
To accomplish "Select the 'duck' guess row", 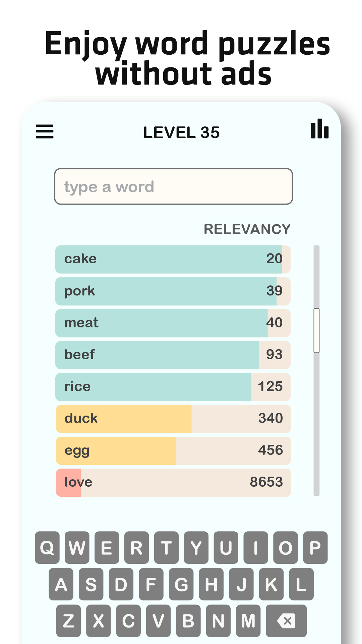I will click(173, 419).
